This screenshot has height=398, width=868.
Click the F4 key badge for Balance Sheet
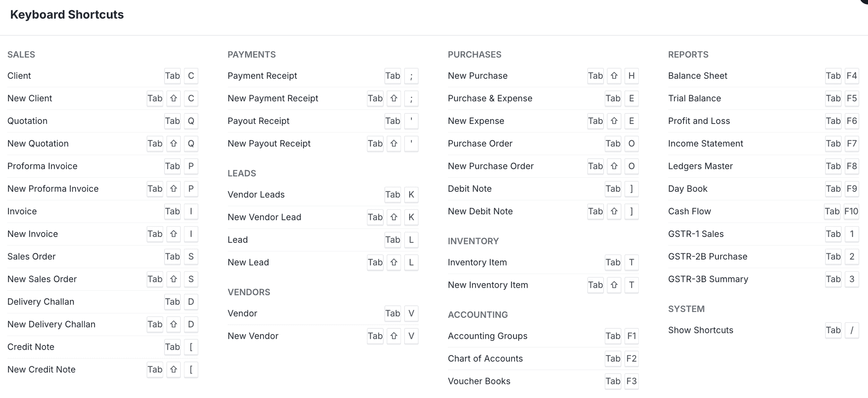(852, 76)
